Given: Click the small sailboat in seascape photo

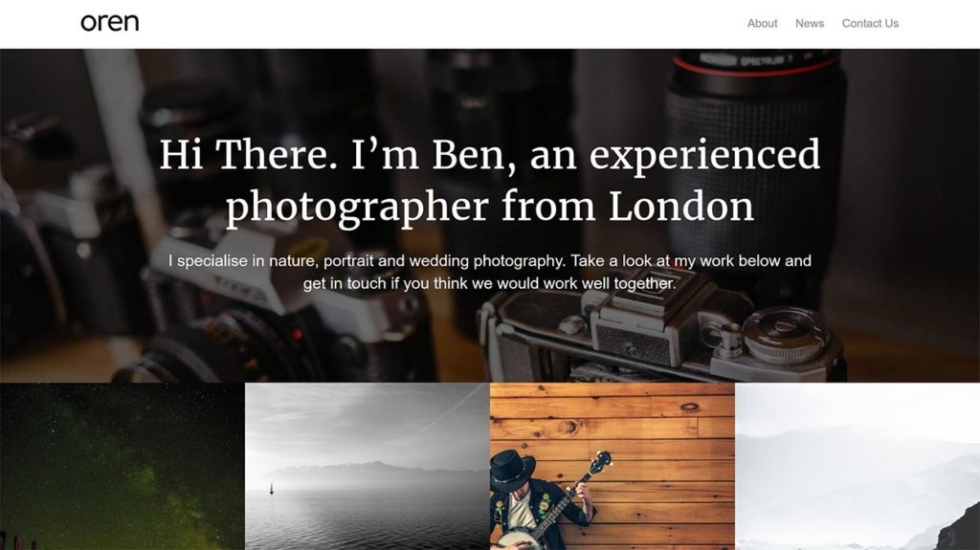Looking at the screenshot, I should [271, 488].
